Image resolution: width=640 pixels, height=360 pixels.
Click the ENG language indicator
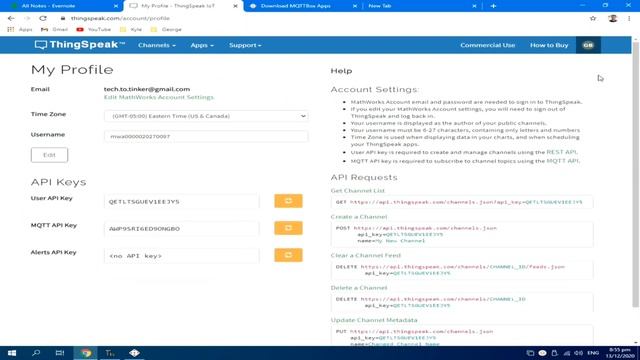point(593,353)
